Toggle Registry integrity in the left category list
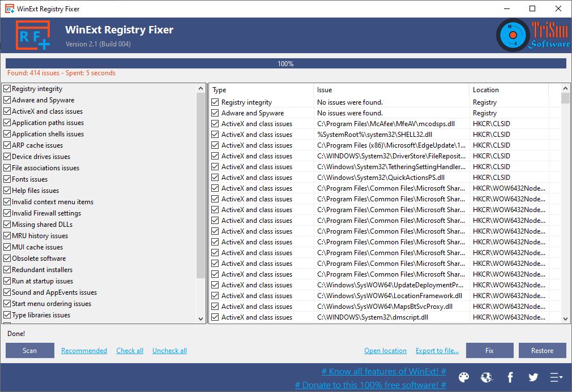This screenshot has height=392, width=572. click(x=7, y=89)
